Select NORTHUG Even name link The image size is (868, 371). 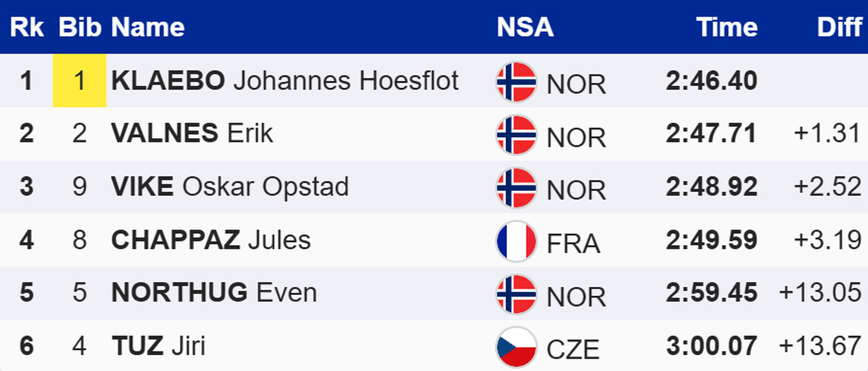coord(214,293)
